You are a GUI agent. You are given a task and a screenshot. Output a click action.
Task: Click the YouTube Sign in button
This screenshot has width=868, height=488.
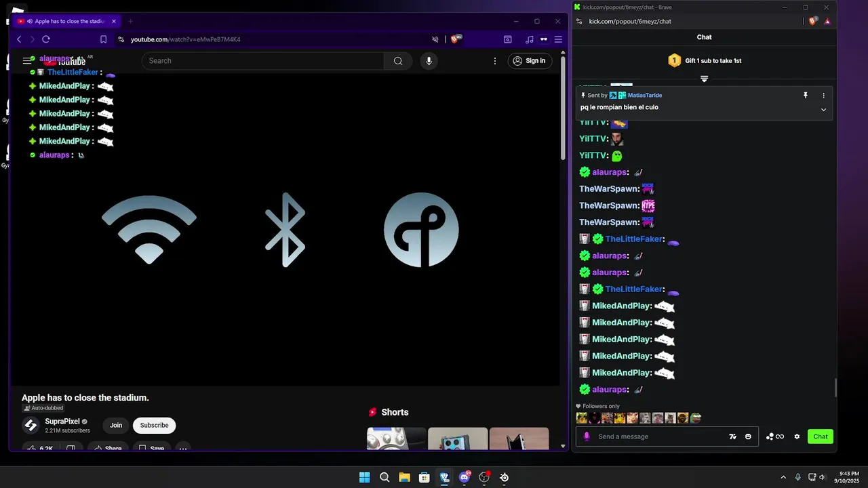coord(530,61)
